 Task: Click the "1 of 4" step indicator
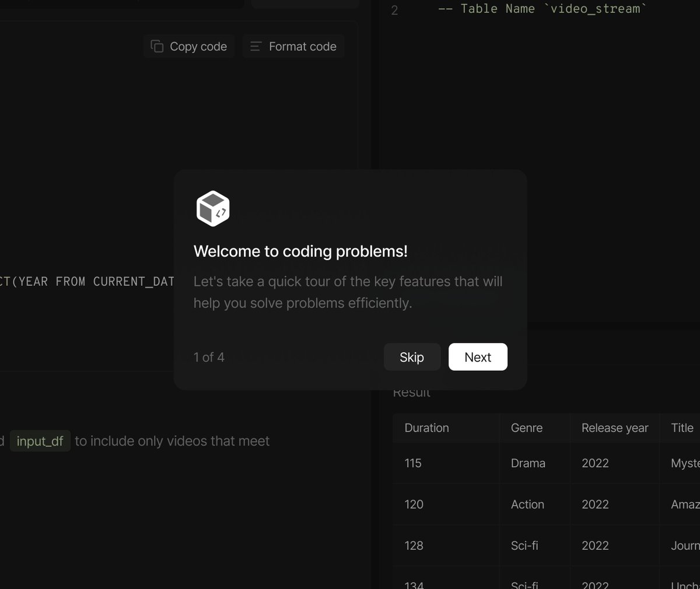(209, 357)
